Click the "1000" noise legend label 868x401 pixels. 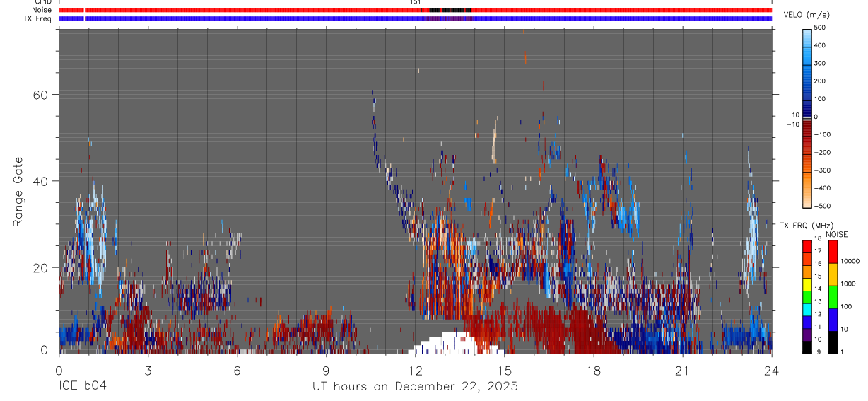(x=848, y=284)
